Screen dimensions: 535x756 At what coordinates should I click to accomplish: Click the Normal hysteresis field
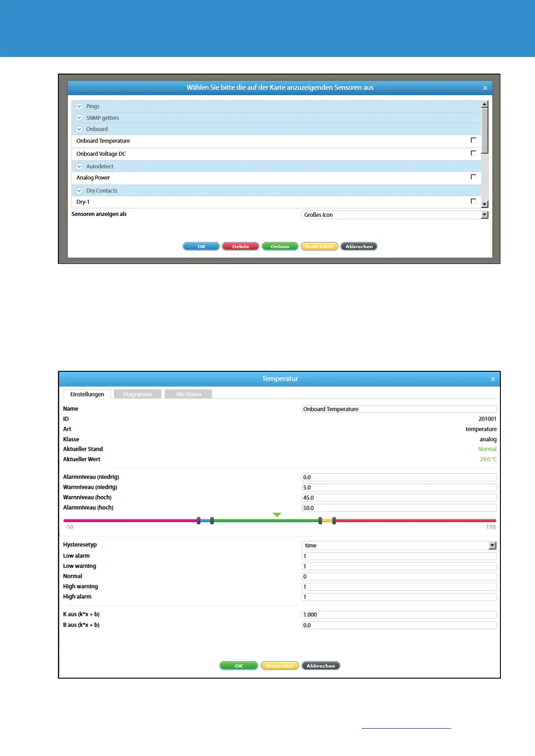pos(399,576)
